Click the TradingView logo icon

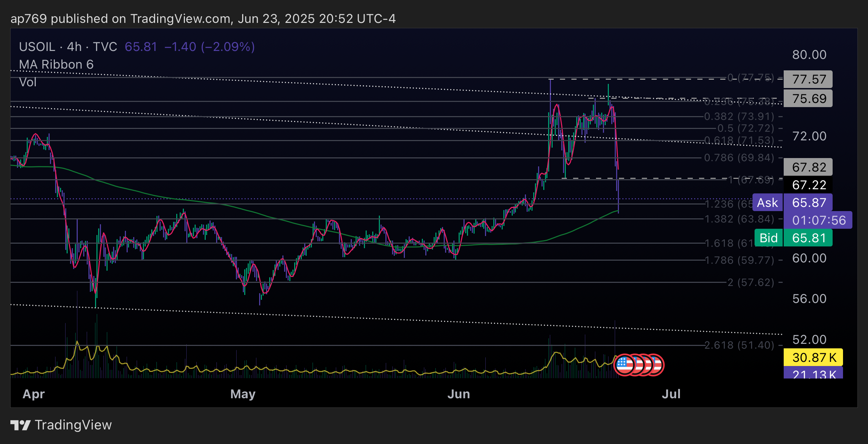click(x=20, y=425)
